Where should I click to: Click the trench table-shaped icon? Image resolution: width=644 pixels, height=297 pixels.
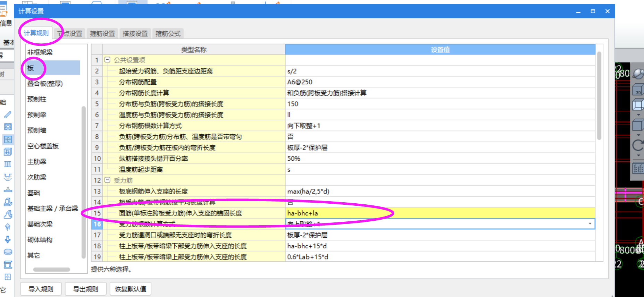8,264
